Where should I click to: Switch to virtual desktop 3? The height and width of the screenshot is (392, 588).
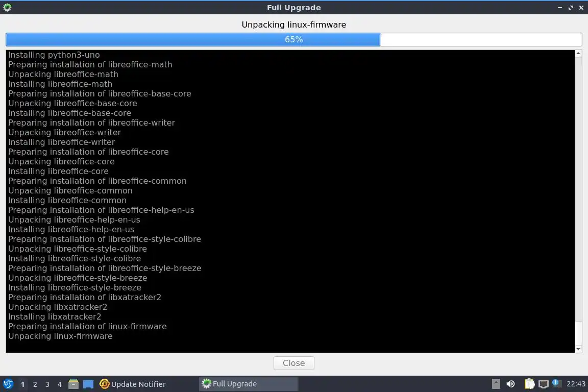click(x=47, y=384)
